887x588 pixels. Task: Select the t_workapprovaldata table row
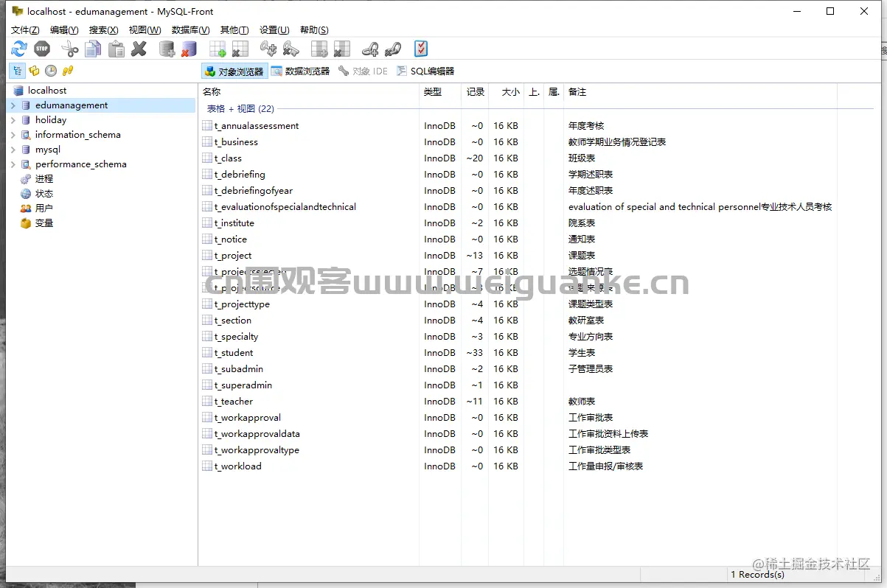[518, 434]
